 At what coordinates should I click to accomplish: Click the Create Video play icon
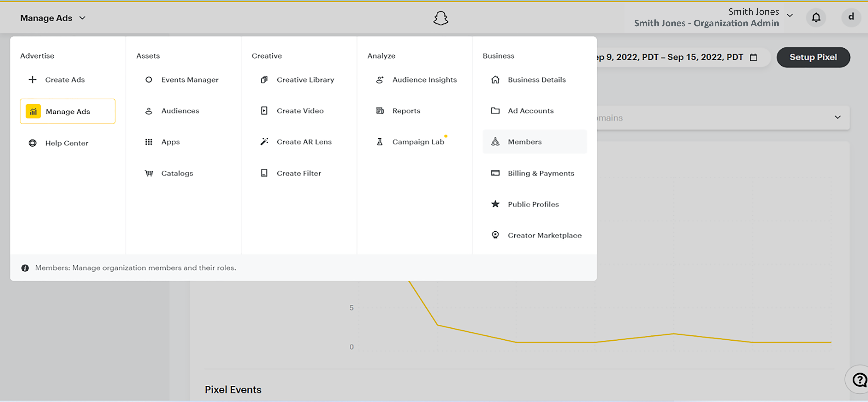tap(264, 111)
